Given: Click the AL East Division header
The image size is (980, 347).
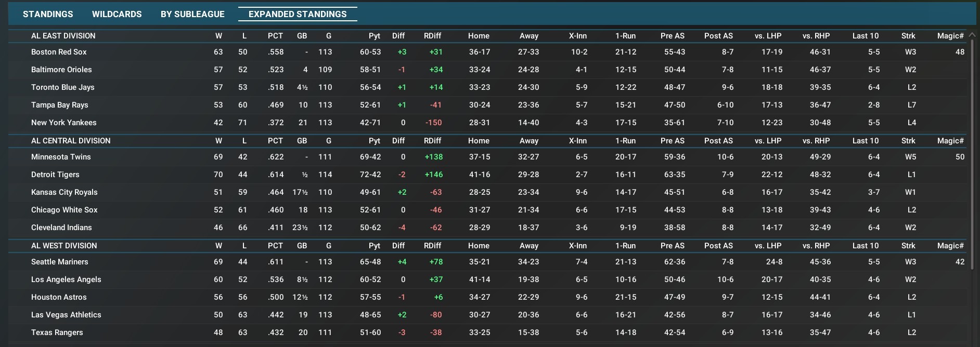Looking at the screenshot, I should [x=63, y=36].
